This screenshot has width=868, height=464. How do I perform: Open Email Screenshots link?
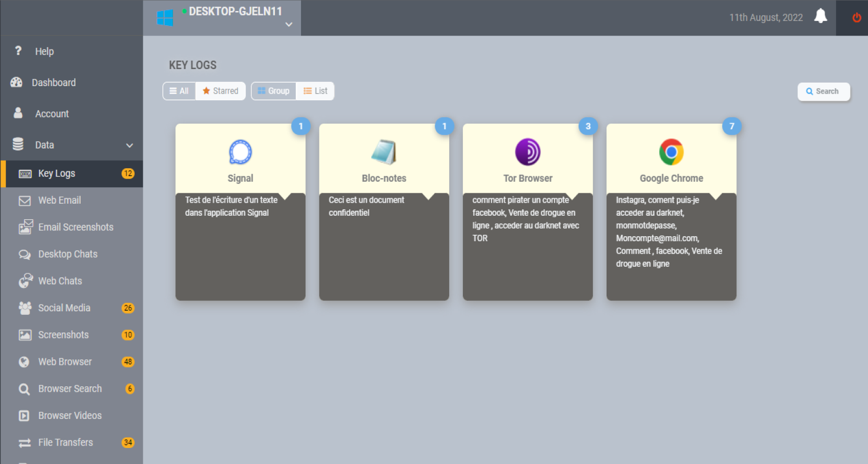(76, 227)
